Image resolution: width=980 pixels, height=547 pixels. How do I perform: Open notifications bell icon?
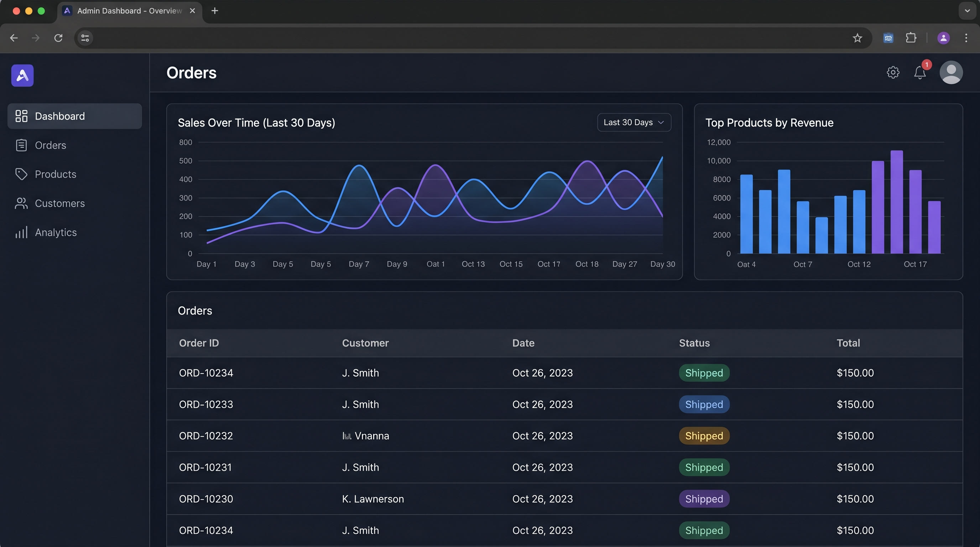click(920, 72)
